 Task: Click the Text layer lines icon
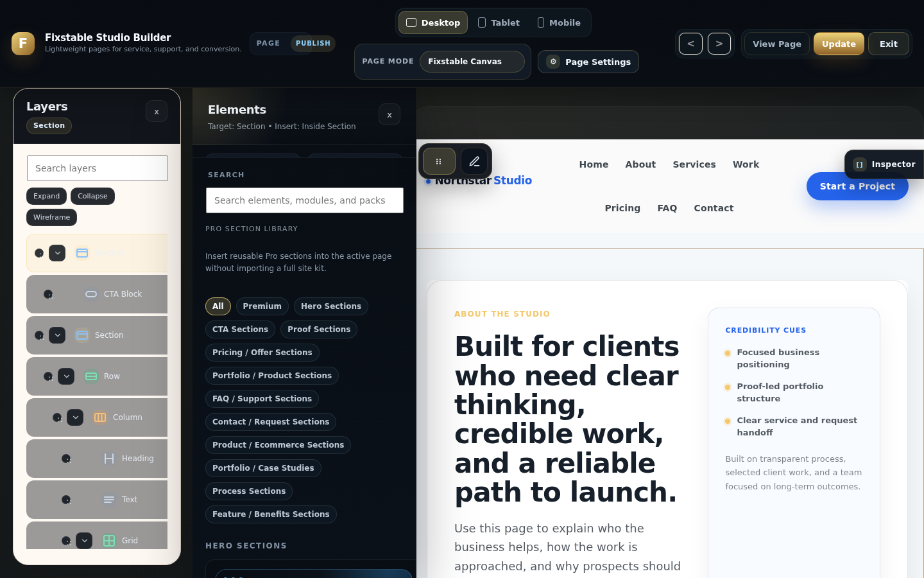[109, 500]
